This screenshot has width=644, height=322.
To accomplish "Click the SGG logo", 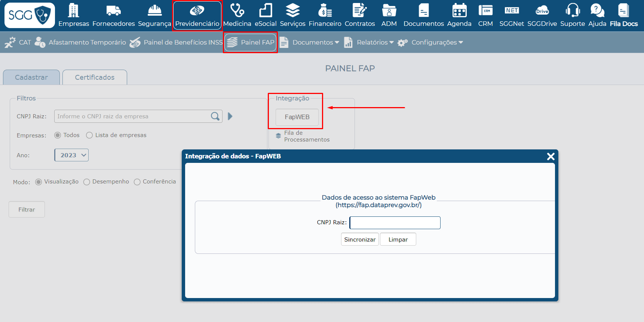I will [30, 15].
